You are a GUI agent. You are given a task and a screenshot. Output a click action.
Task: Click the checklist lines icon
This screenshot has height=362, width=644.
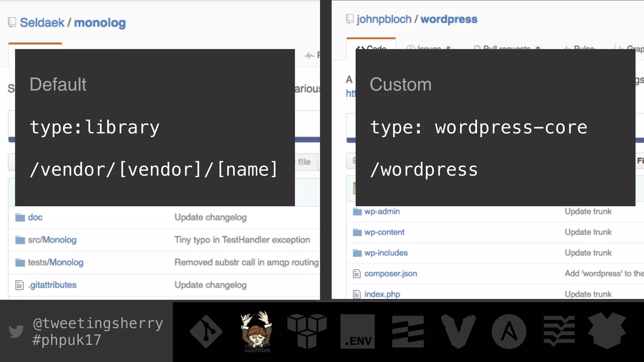point(559,331)
